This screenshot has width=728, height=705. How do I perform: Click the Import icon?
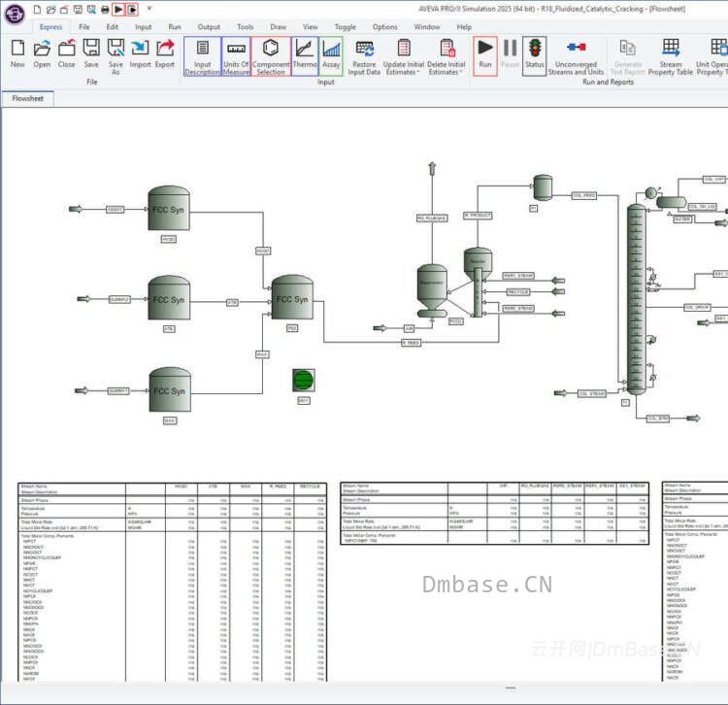140,53
